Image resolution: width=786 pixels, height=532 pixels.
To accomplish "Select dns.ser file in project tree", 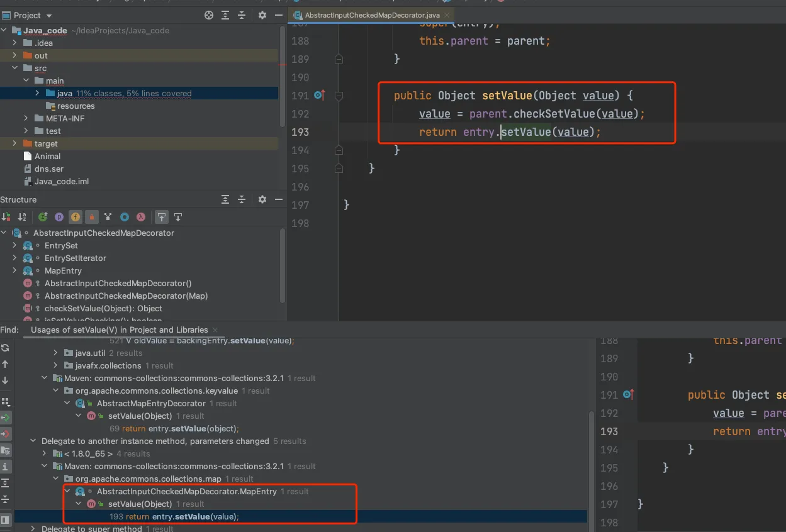I will point(48,169).
